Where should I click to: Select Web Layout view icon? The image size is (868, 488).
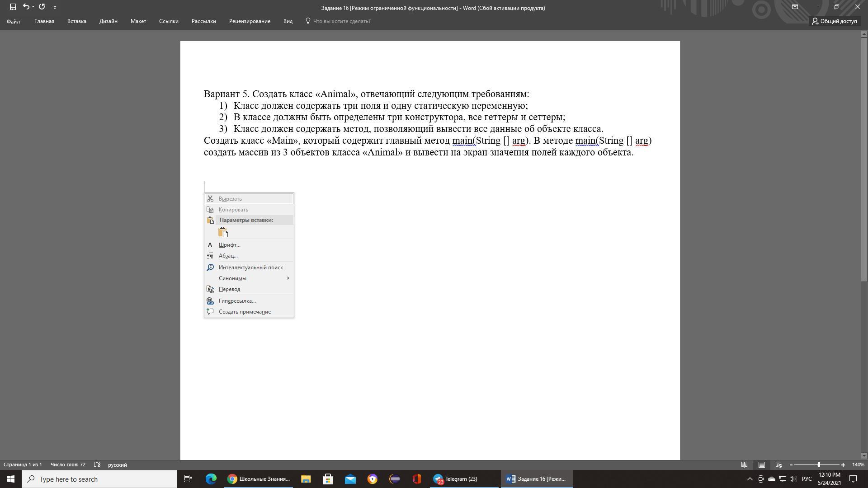click(x=778, y=465)
